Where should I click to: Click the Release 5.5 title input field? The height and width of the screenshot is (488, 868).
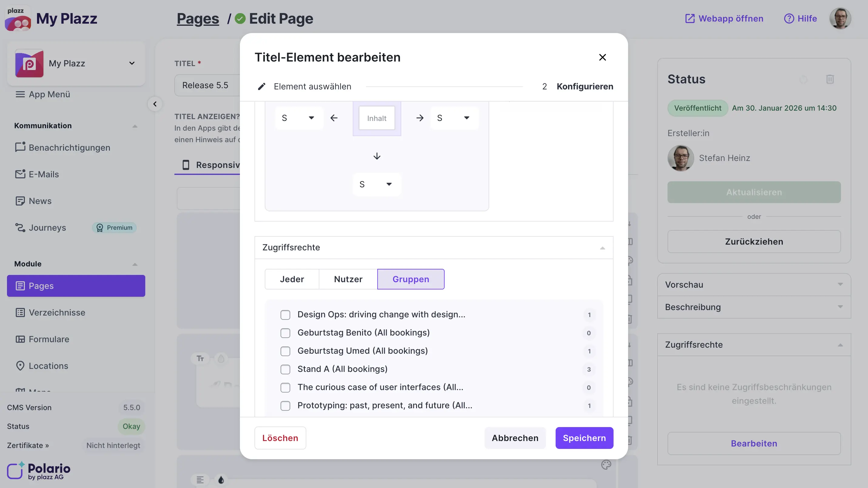point(206,85)
